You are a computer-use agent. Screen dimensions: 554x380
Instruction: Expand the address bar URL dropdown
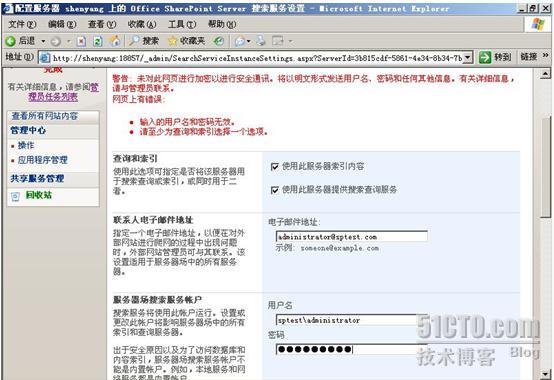click(x=468, y=57)
